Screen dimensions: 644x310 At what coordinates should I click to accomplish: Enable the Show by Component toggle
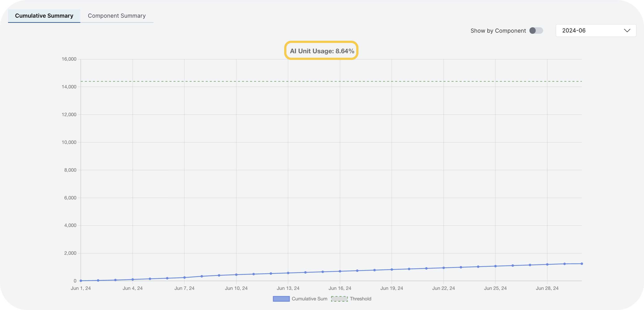(536, 30)
